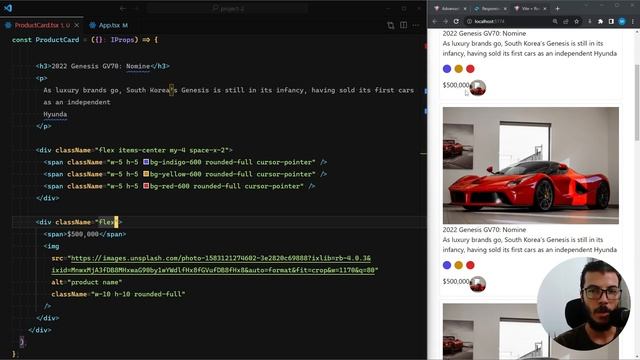Place cursor on the h3 Genesis GV70 line
This screenshot has height=360, width=640.
click(x=102, y=66)
